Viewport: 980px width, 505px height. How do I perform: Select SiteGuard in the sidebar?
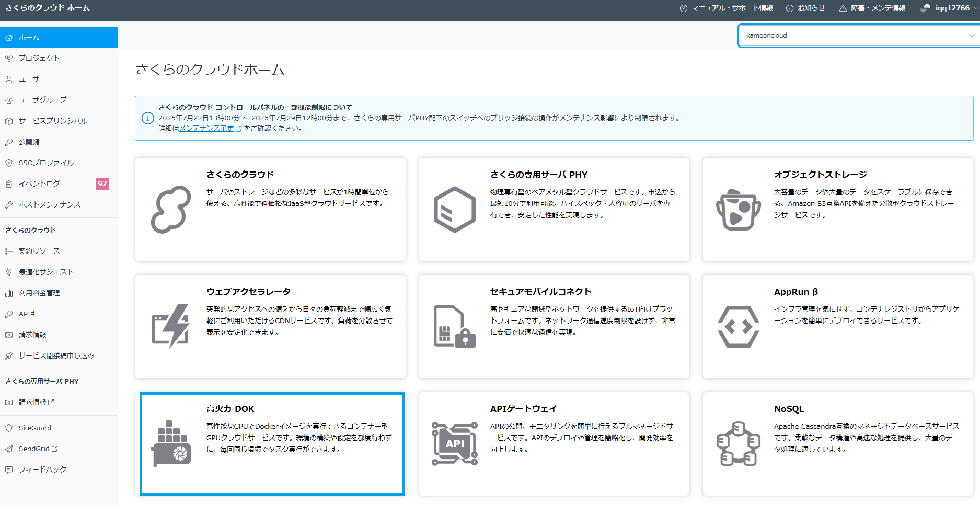tap(59, 428)
